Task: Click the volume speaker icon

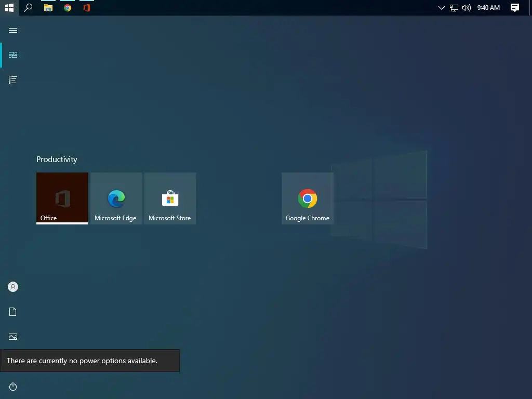Action: pos(467,8)
